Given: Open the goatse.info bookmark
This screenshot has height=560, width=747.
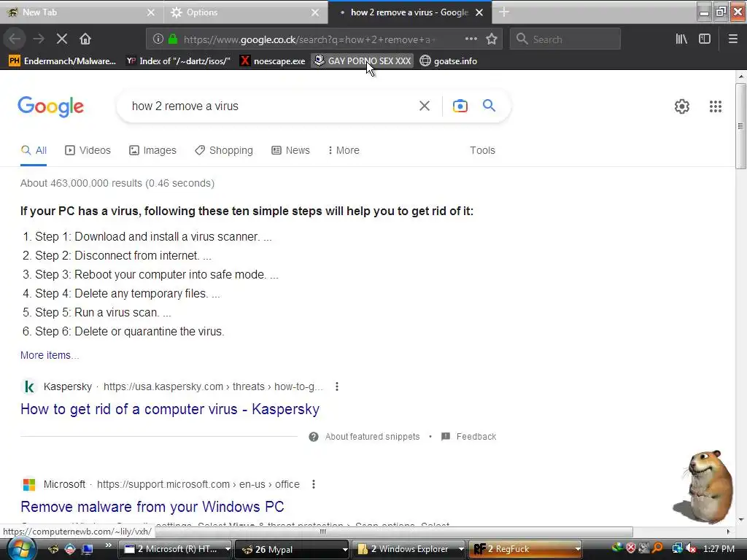Looking at the screenshot, I should tap(449, 61).
